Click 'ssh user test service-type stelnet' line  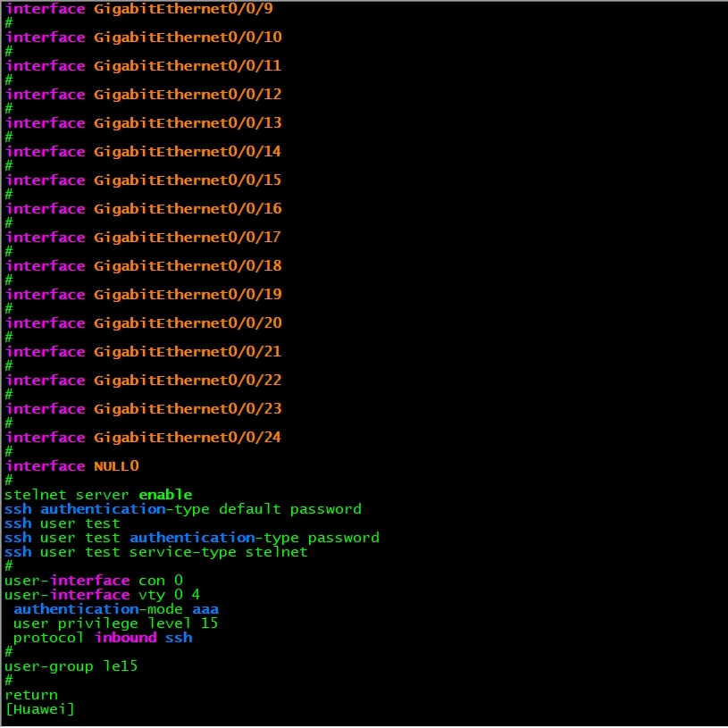pyautogui.click(x=156, y=552)
